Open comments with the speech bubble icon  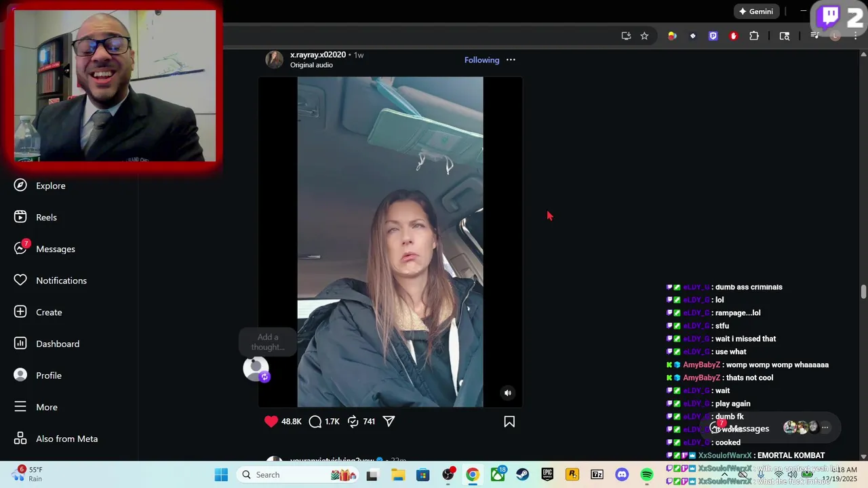coord(315,422)
